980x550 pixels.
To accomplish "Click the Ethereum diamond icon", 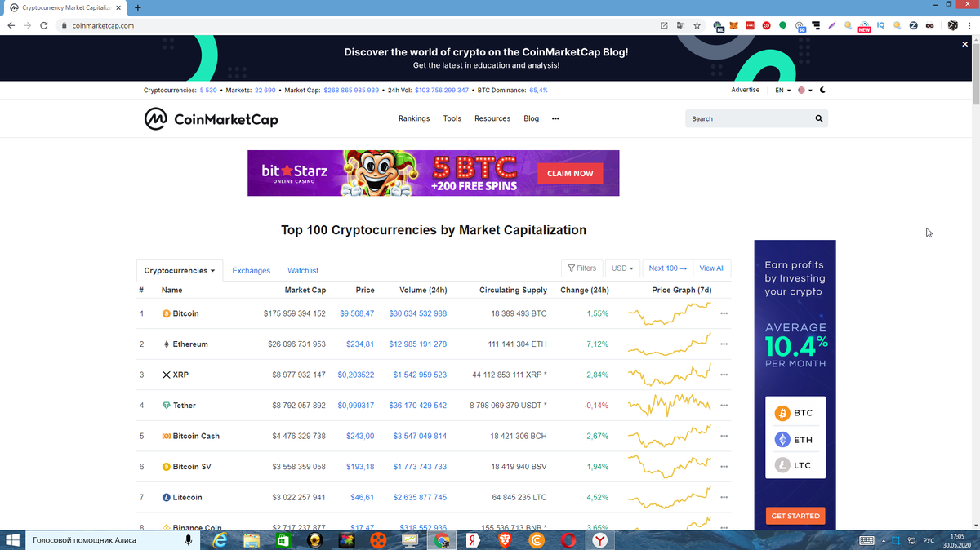I will pos(167,344).
